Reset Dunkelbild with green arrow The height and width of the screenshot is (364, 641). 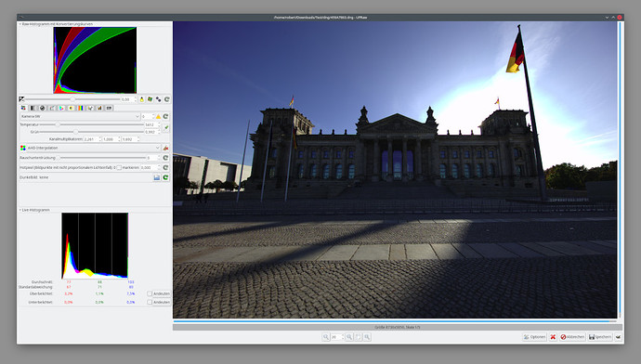pos(166,177)
